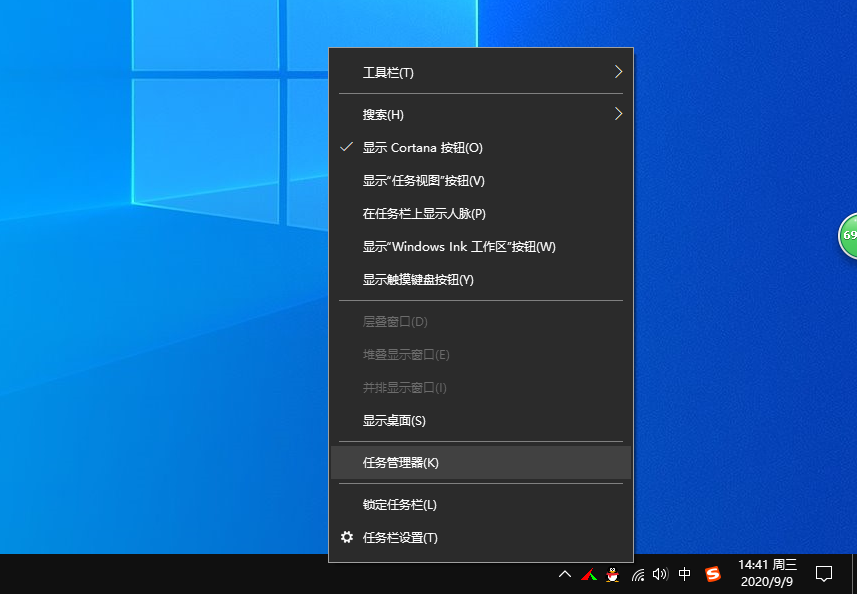Viewport: 857px width, 594px height.
Task: Enable 显示"Windows Ink 工作区"按钮(W)
Action: tap(480, 246)
